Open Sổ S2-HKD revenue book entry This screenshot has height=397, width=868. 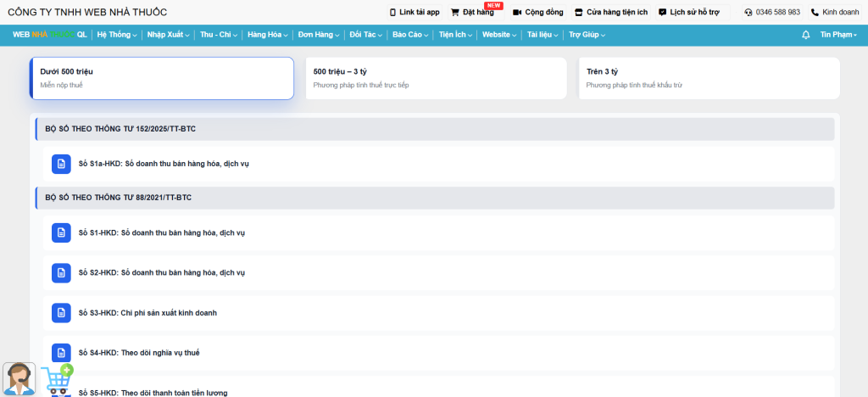[161, 273]
